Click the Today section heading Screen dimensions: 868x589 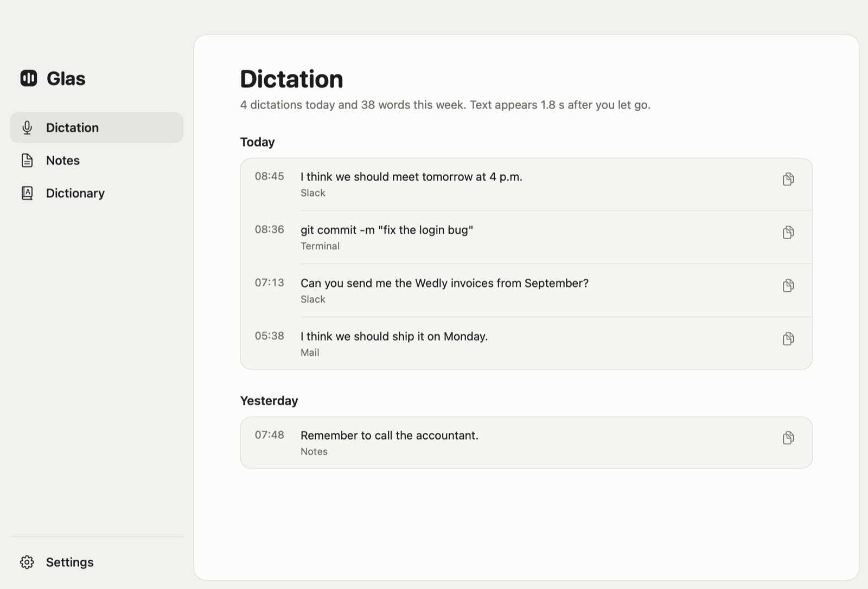click(x=258, y=142)
